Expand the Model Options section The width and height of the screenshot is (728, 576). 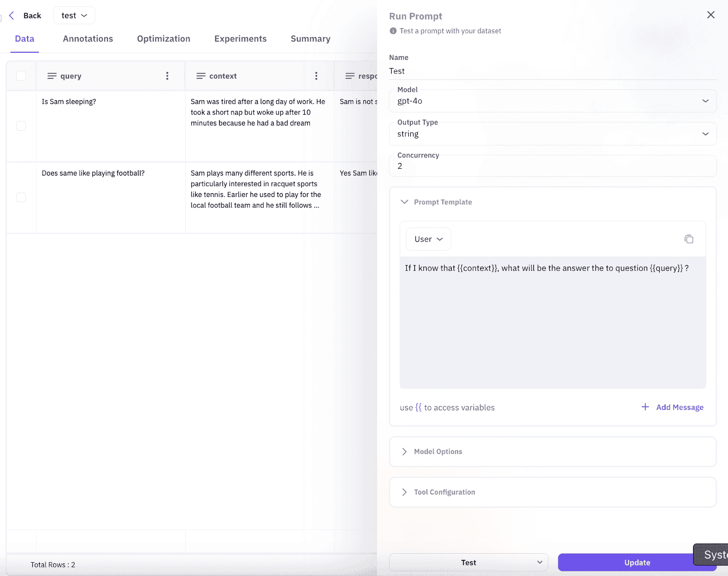click(404, 451)
